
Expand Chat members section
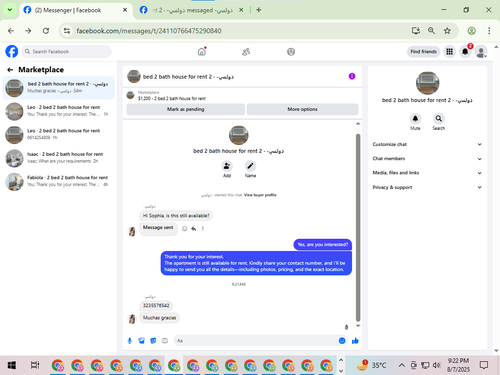tap(427, 159)
